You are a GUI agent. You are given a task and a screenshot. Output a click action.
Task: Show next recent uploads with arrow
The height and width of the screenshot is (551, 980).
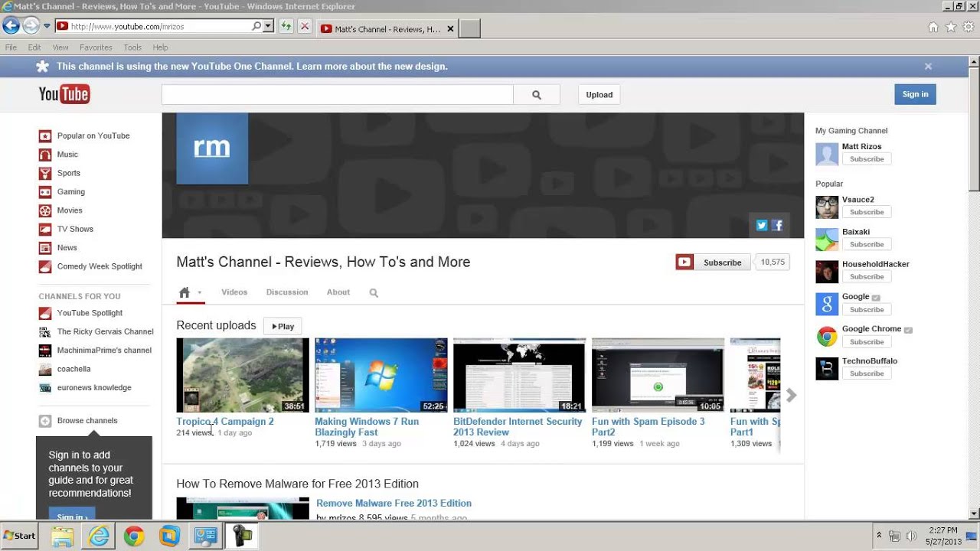pyautogui.click(x=792, y=395)
